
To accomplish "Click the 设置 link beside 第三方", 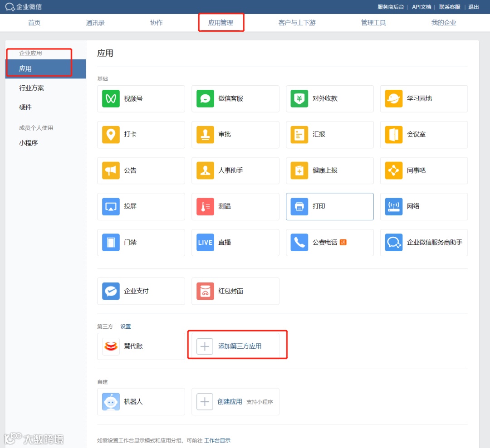I will point(126,326).
